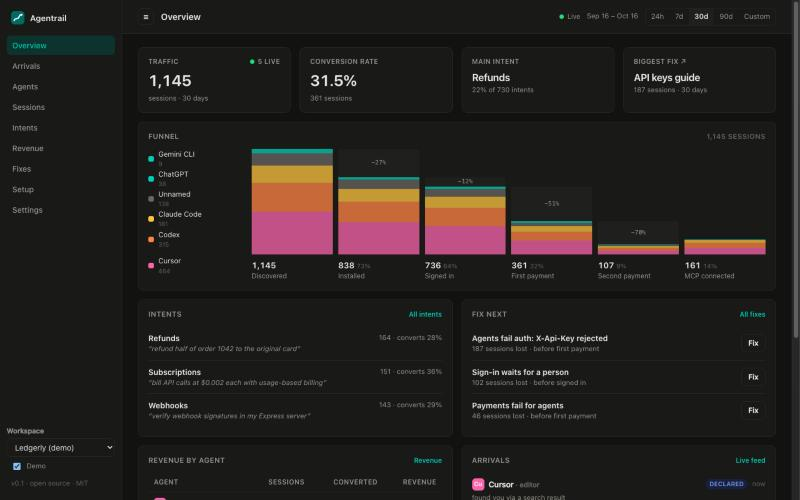800x500 pixels.
Task: Open the Live feed link
Action: coord(750,461)
